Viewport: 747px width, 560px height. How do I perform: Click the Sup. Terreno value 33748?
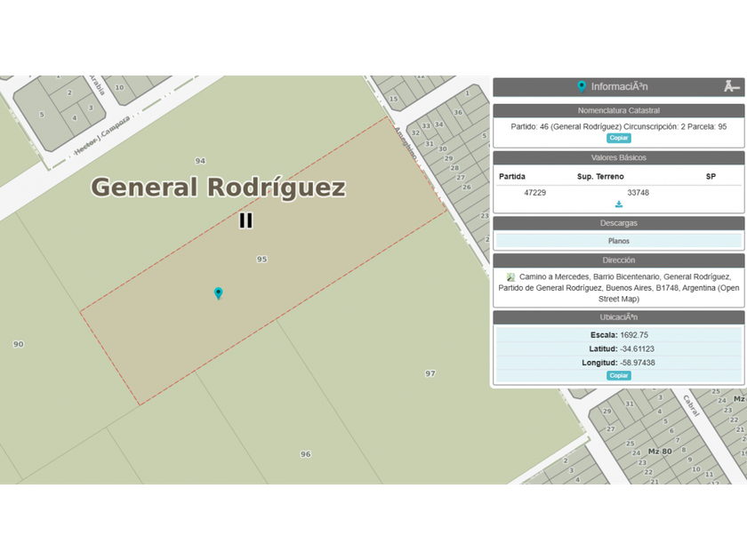pos(638,192)
